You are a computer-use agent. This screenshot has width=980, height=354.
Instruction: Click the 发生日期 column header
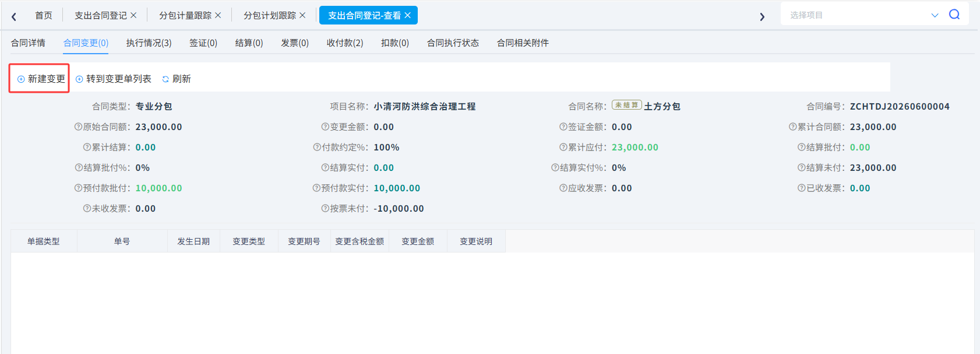[193, 241]
